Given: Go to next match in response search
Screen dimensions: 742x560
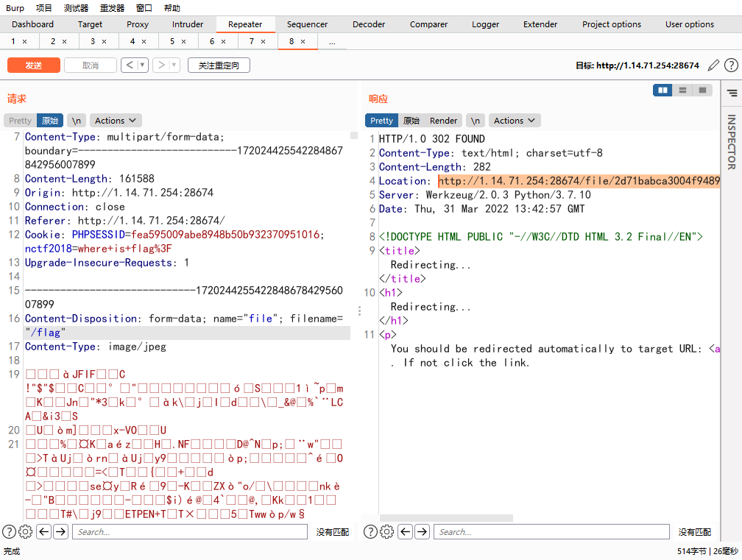Looking at the screenshot, I should 422,531.
